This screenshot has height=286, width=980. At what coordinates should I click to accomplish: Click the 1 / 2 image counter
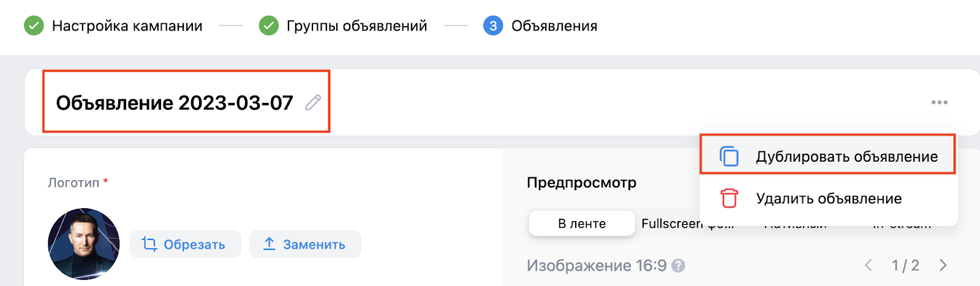pos(905,265)
